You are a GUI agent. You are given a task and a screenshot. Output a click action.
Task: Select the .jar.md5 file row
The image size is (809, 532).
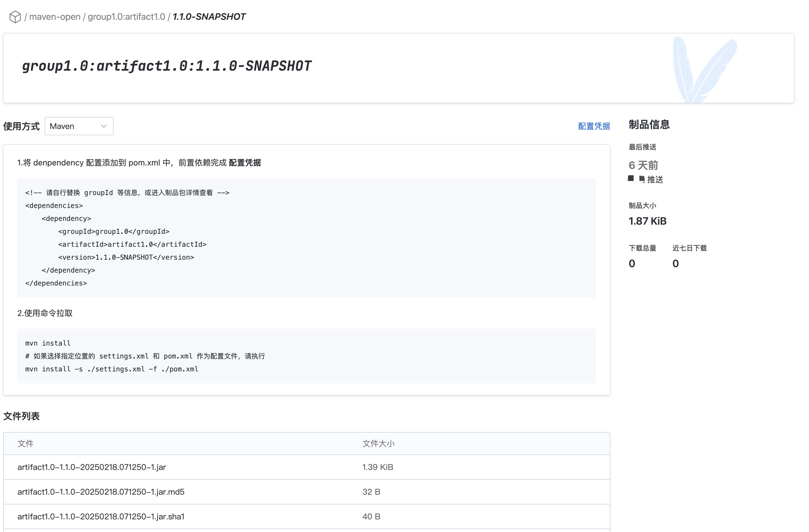pyautogui.click(x=101, y=491)
